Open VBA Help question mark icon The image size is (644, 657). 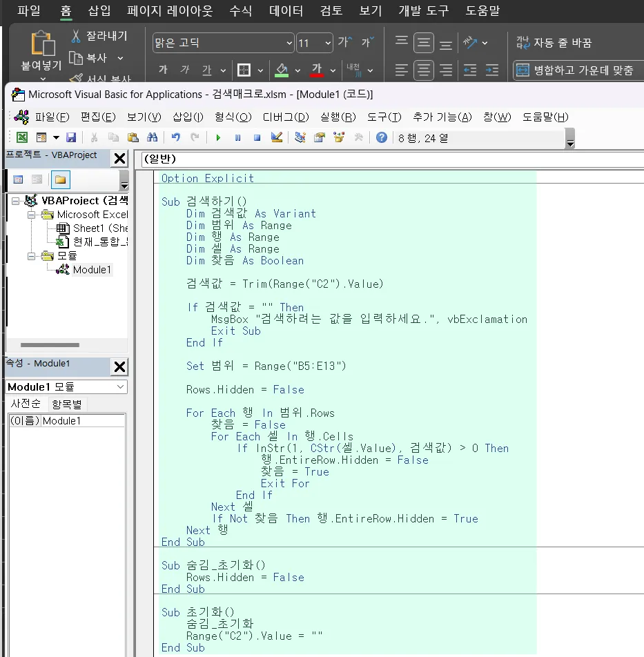coord(381,137)
